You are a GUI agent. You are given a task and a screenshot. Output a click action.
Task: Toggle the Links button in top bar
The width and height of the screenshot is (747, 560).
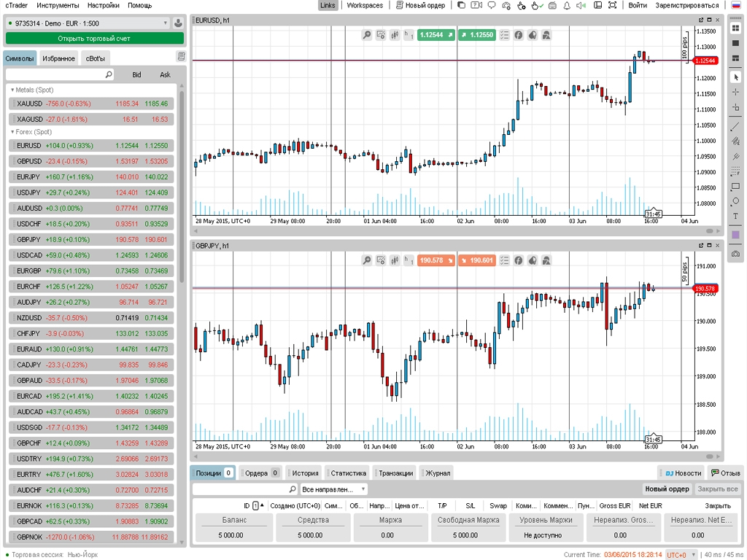point(328,6)
